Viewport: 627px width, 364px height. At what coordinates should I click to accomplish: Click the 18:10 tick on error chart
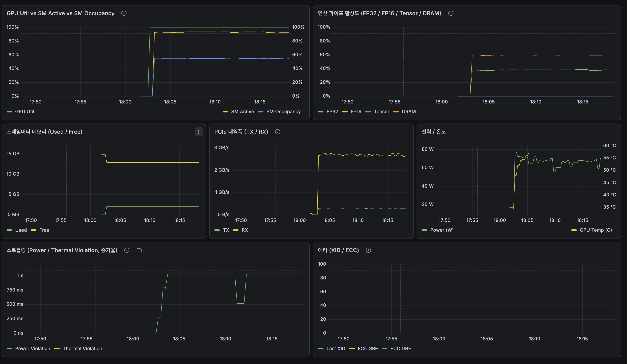tap(534, 339)
